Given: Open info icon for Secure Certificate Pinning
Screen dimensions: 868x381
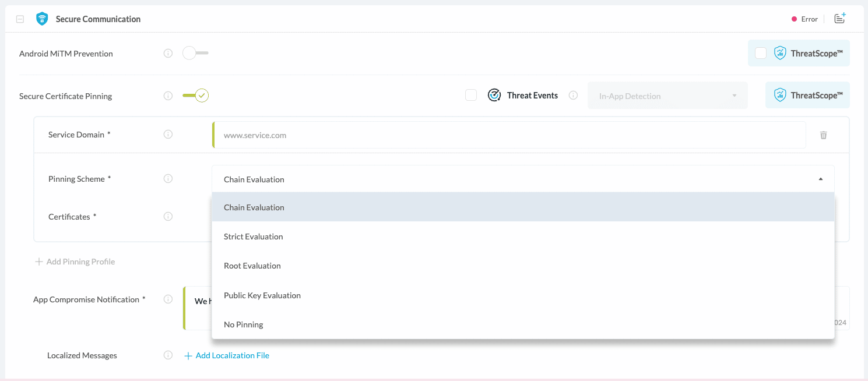Looking at the screenshot, I should click(x=168, y=96).
